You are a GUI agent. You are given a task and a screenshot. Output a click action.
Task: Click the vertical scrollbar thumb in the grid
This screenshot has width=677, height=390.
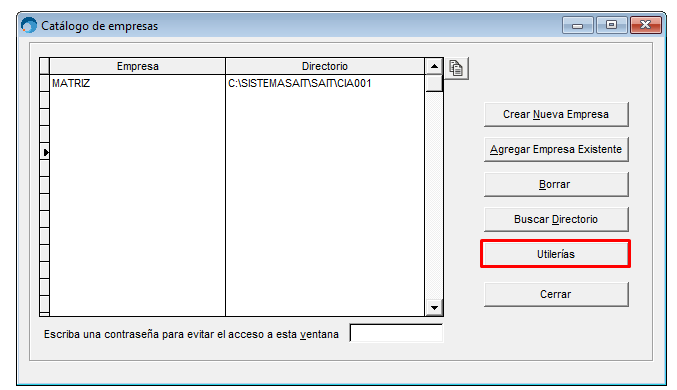(434, 83)
